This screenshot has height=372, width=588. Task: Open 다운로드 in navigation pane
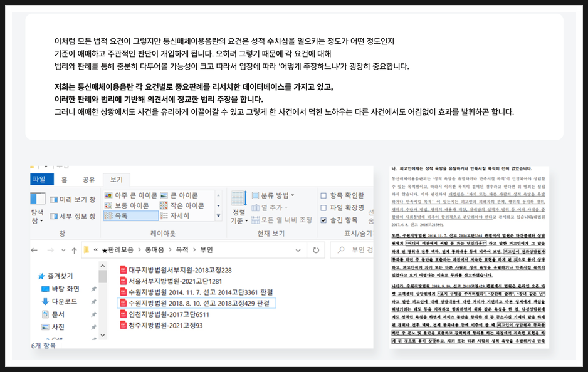point(60,301)
